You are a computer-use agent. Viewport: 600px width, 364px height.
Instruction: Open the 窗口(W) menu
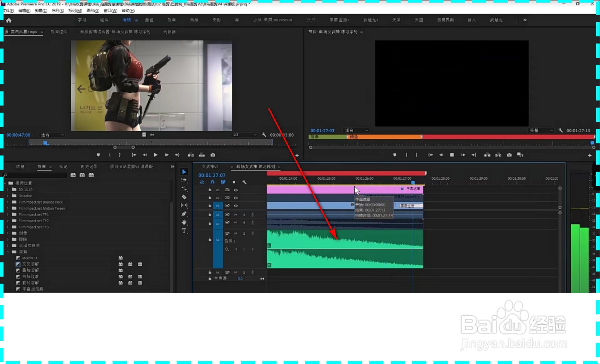point(111,10)
